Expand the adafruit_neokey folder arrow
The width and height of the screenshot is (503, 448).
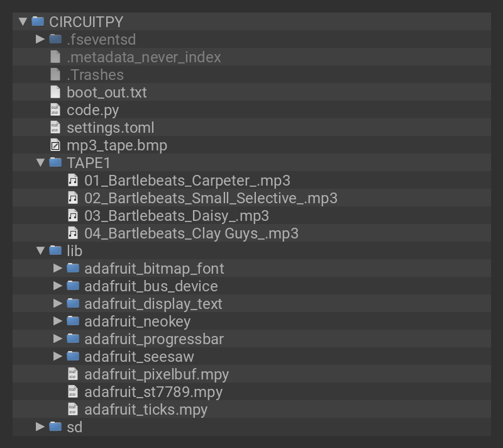58,321
